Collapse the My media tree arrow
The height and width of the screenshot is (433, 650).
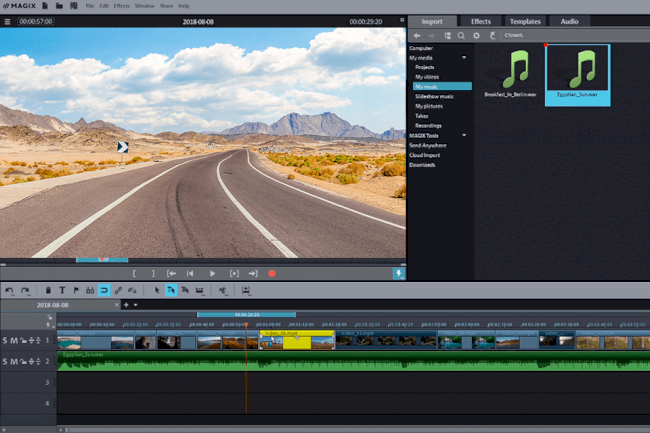click(464, 58)
